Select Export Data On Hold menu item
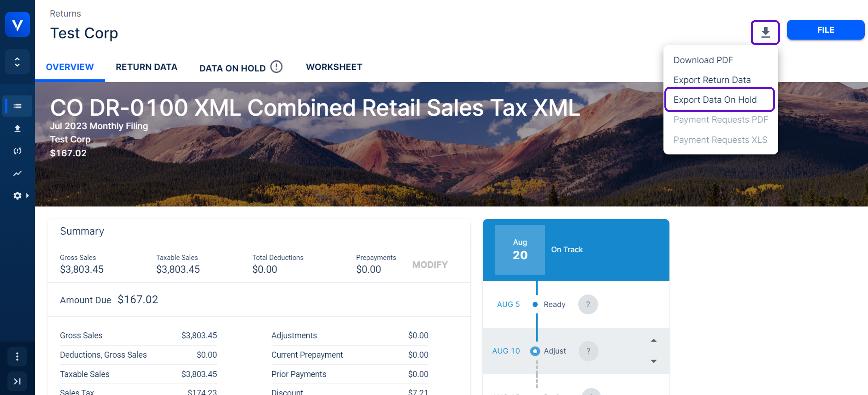The width and height of the screenshot is (868, 395). pyautogui.click(x=715, y=100)
